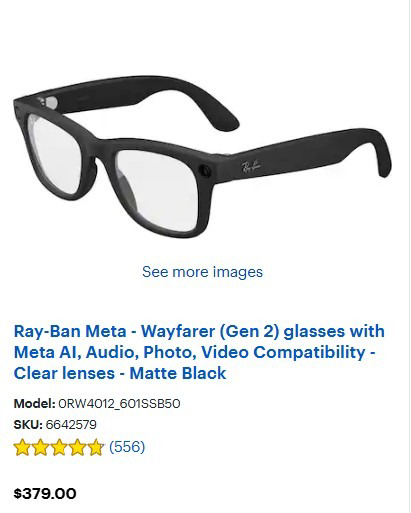Viewport: 411px width, 513px height.
Task: Click the Clear lenses - Matte Black title line
Action: 120,373
